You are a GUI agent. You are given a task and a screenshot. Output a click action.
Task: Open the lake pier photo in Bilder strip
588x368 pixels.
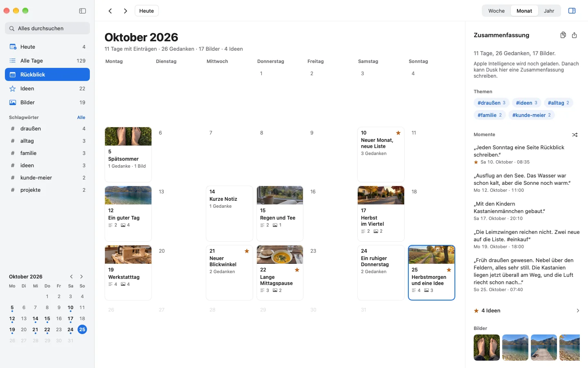544,348
